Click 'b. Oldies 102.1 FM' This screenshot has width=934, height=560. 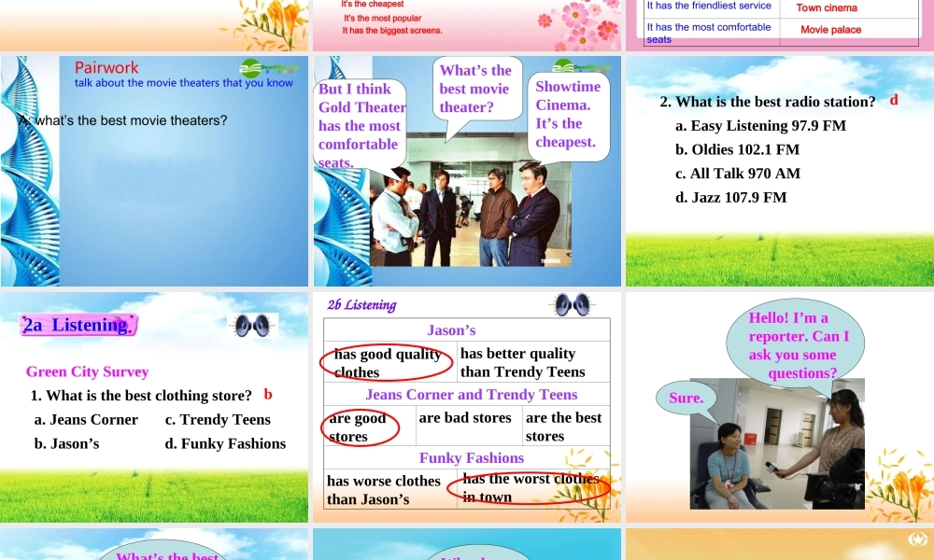click(738, 149)
